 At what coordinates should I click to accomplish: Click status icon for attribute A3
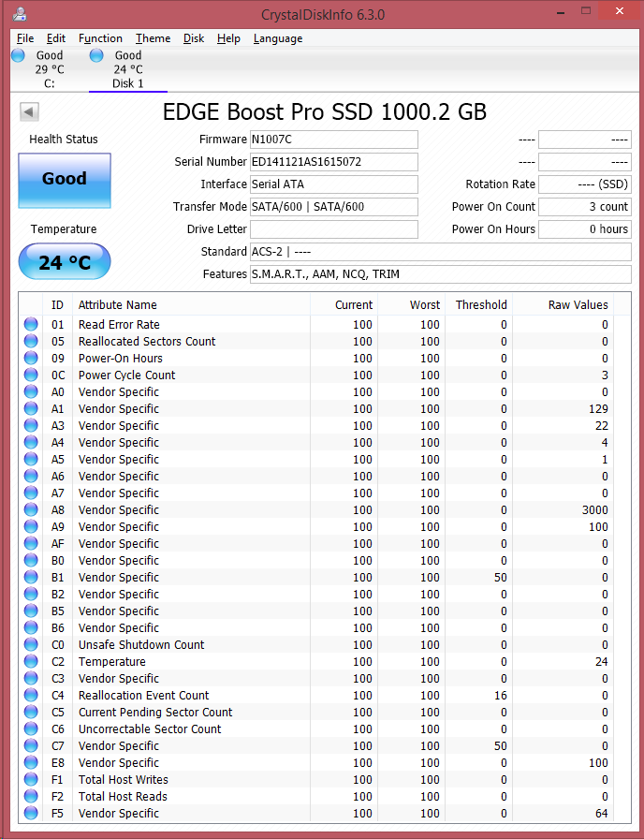(x=31, y=425)
